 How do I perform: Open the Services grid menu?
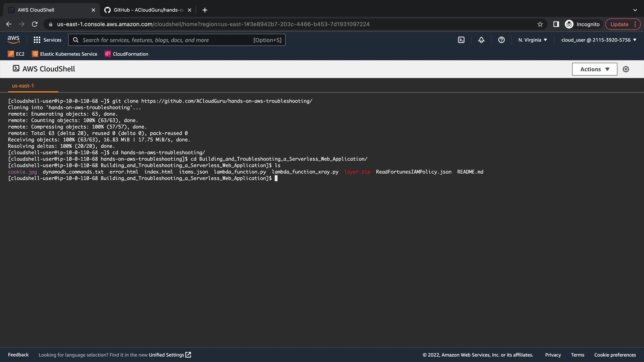(47, 40)
